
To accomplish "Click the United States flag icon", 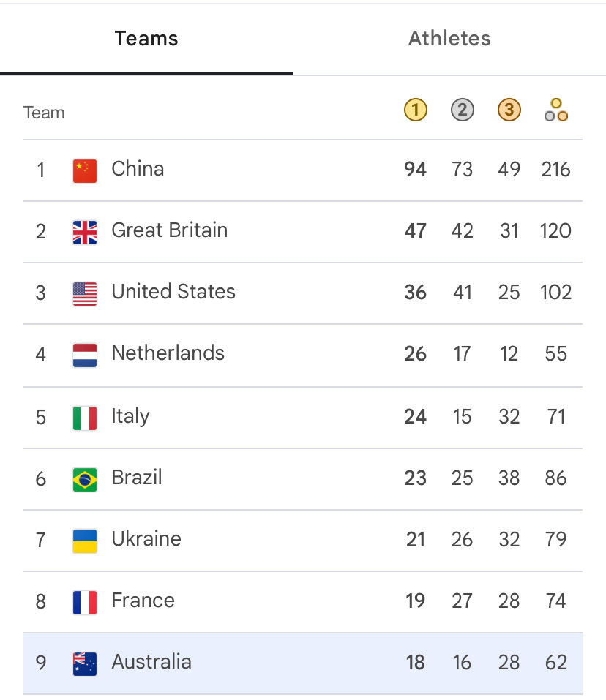I will [x=85, y=294].
